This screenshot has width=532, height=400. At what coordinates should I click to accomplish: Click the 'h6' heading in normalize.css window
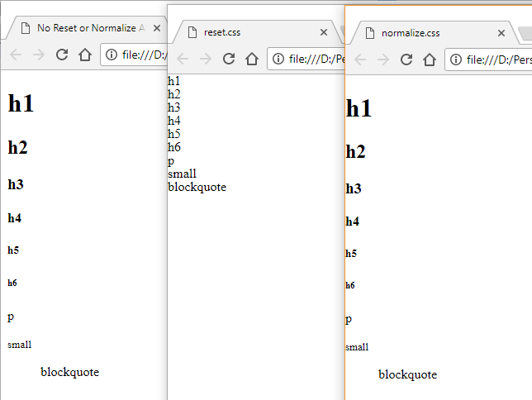[x=350, y=285]
